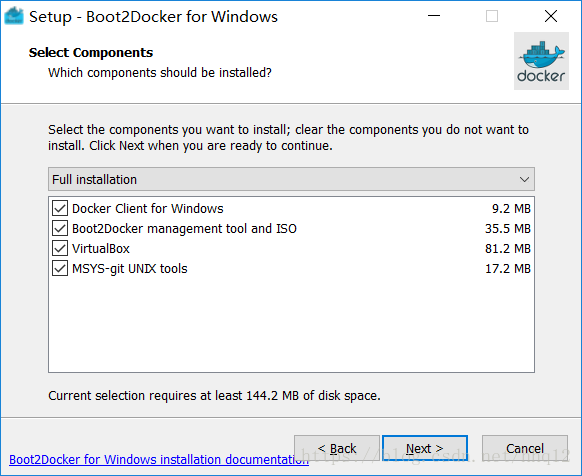
Task: Go Back to previous setup page
Action: tap(337, 448)
